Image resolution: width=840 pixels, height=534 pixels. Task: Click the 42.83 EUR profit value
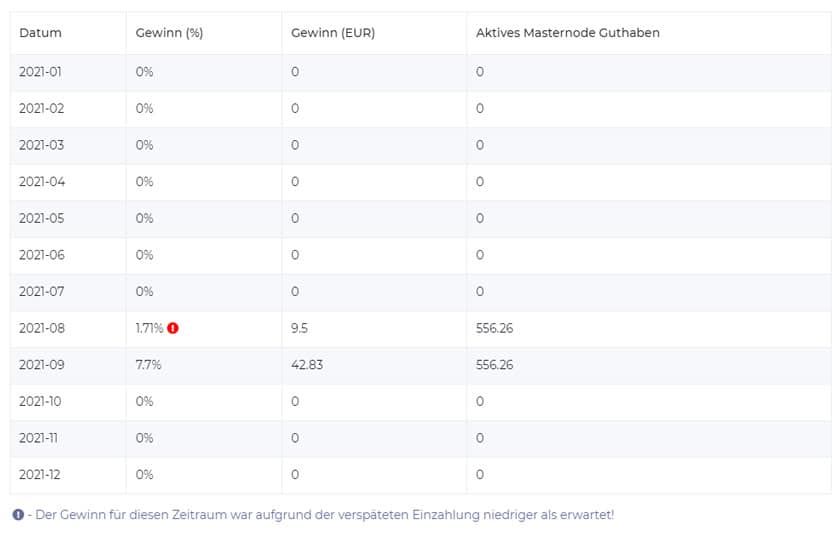pos(307,365)
